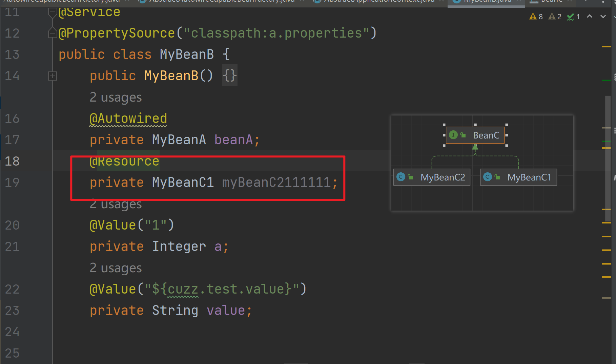
Task: Click the green lock icon on MyBeanC2
Action: click(411, 177)
